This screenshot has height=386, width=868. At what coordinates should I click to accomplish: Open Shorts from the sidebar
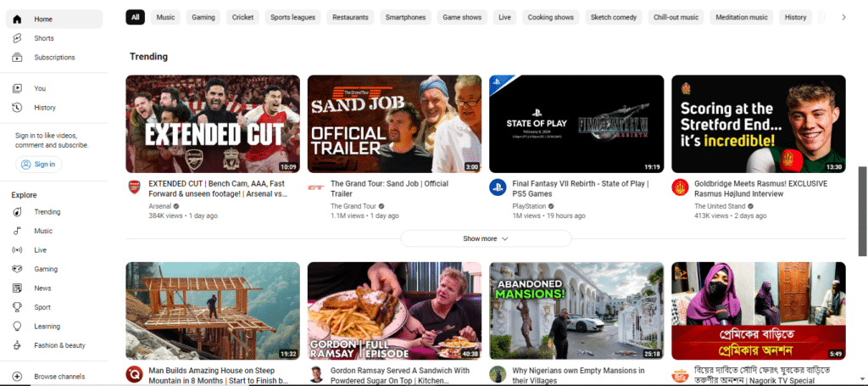pos(53,38)
